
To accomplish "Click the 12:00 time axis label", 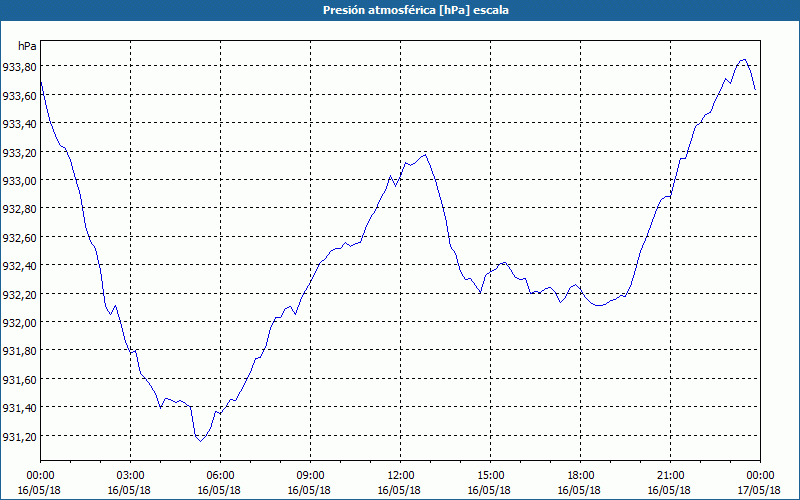I will 400,476.
